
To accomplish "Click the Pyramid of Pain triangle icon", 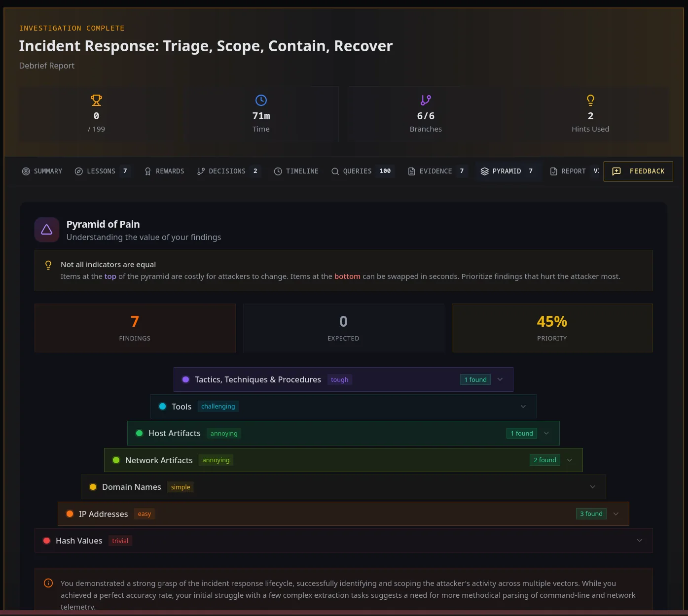I will pyautogui.click(x=47, y=230).
